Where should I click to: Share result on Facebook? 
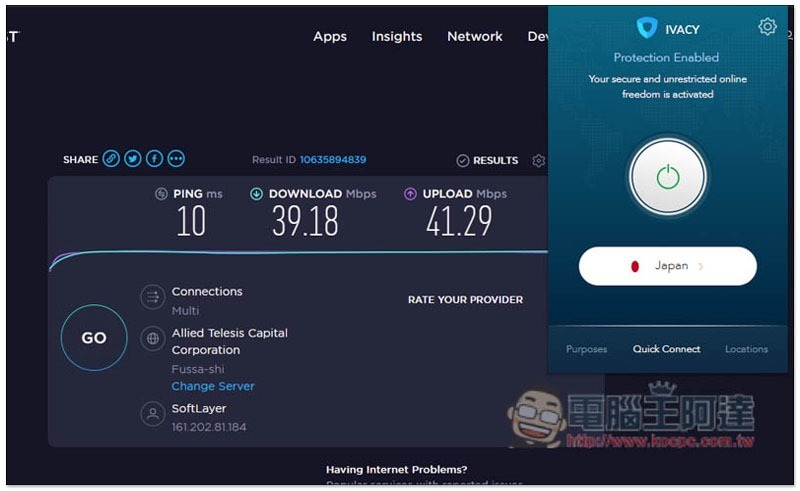155,159
